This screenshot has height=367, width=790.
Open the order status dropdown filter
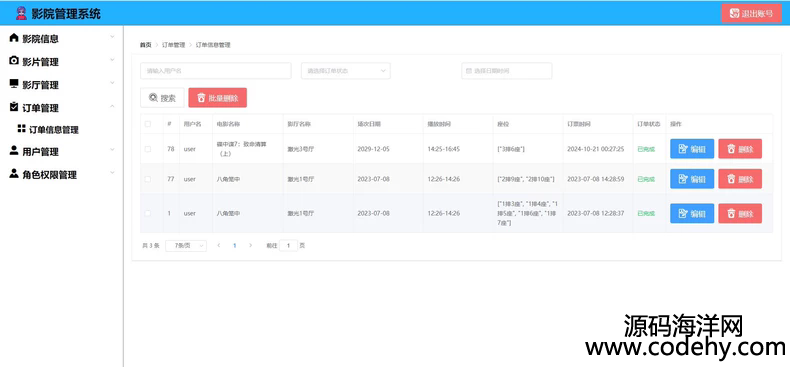[346, 71]
